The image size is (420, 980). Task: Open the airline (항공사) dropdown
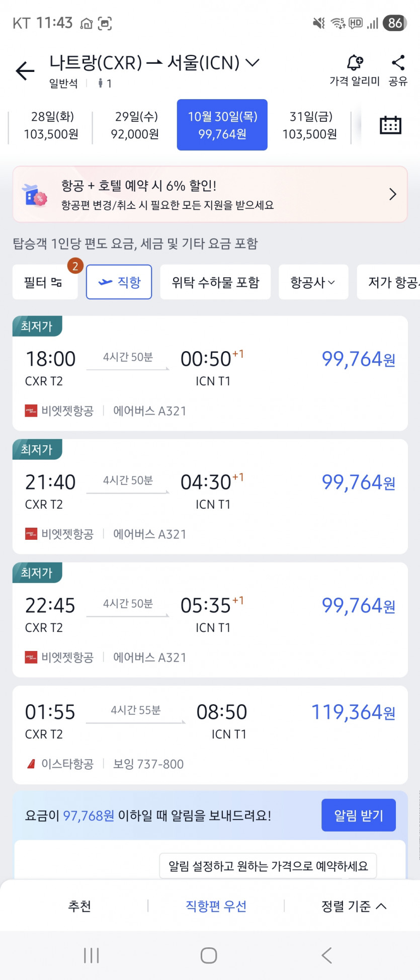click(x=313, y=282)
